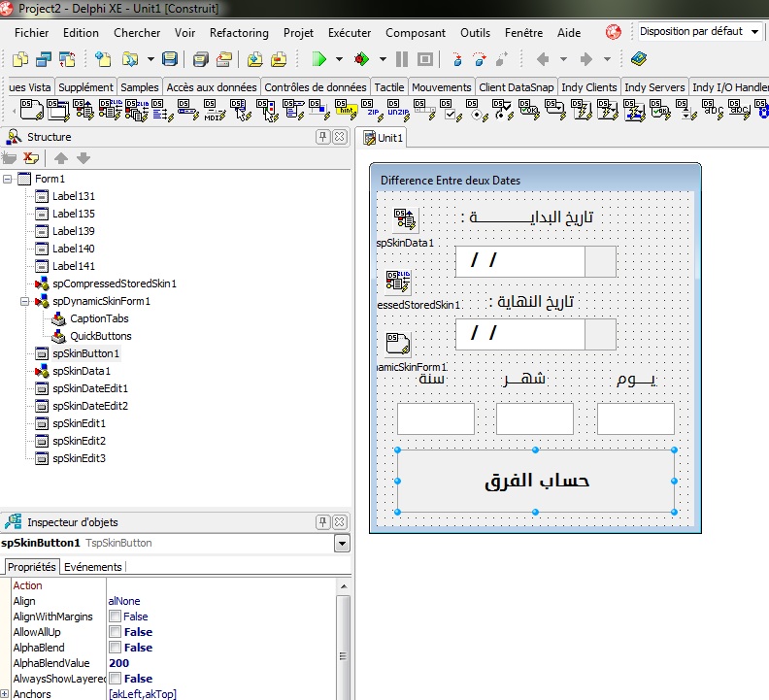Open the Refactoring menu
The width and height of the screenshot is (769, 700).
click(x=239, y=33)
